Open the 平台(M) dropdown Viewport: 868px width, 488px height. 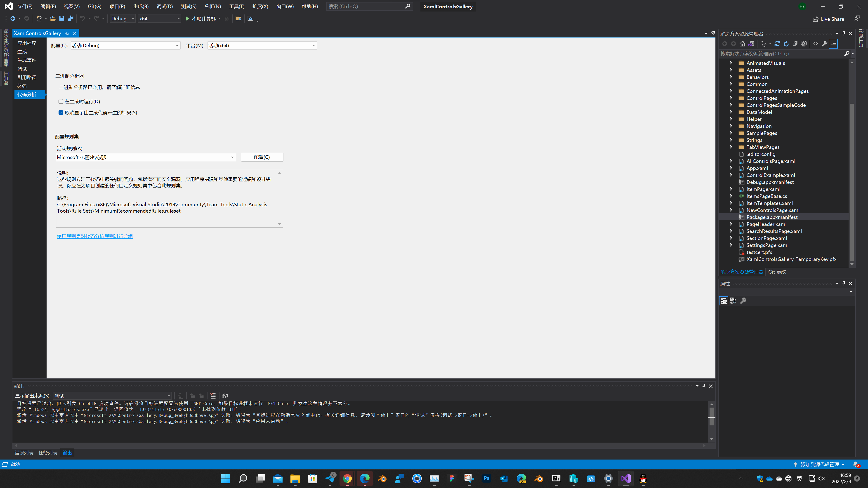click(x=313, y=45)
